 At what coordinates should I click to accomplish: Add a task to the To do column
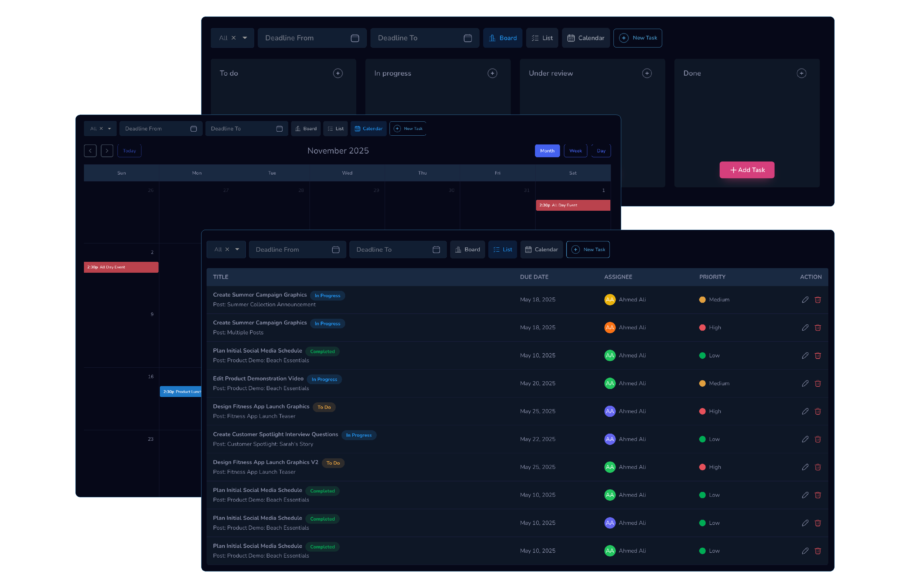[338, 73]
